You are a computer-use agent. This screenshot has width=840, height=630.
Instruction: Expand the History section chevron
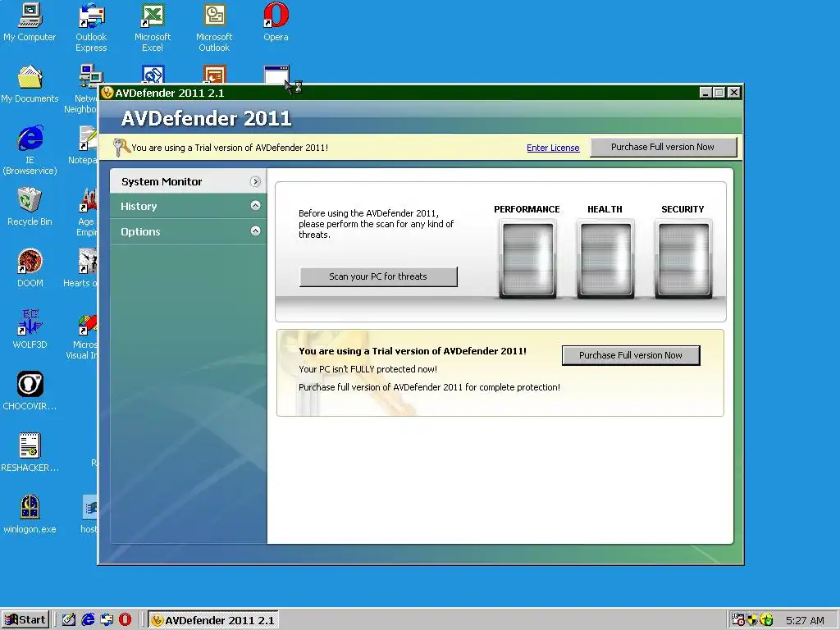point(256,206)
